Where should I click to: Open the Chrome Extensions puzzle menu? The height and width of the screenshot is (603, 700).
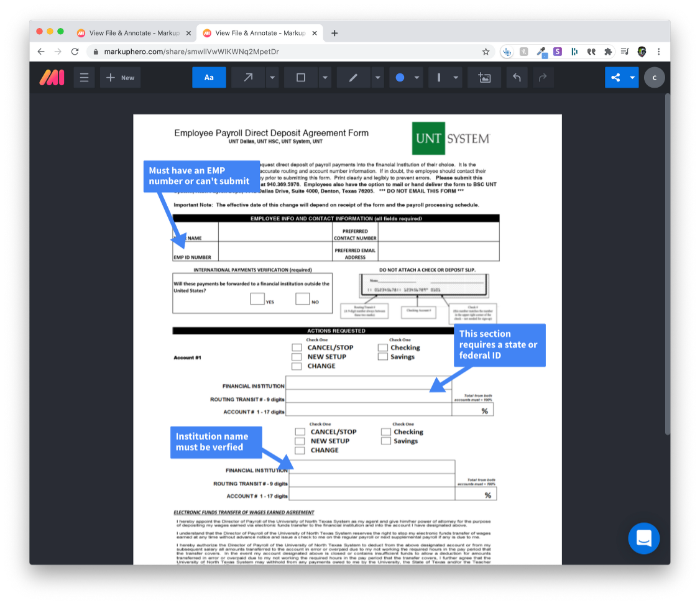point(608,52)
